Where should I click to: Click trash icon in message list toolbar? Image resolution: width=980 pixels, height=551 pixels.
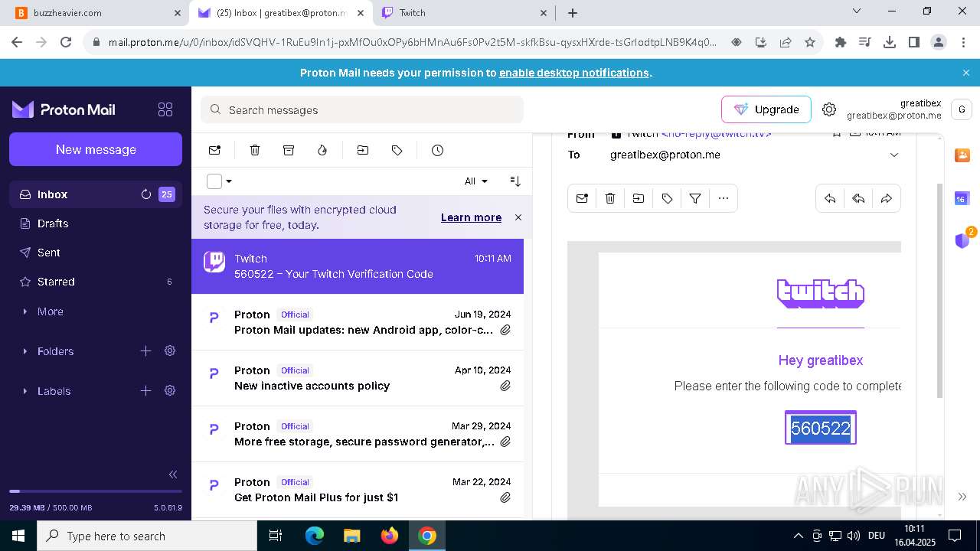pyautogui.click(x=255, y=150)
